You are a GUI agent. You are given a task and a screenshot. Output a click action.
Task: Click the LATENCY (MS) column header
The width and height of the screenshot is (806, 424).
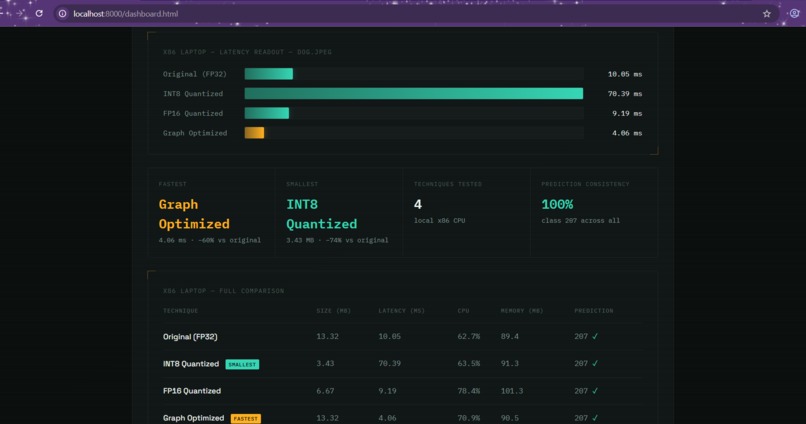[401, 310]
